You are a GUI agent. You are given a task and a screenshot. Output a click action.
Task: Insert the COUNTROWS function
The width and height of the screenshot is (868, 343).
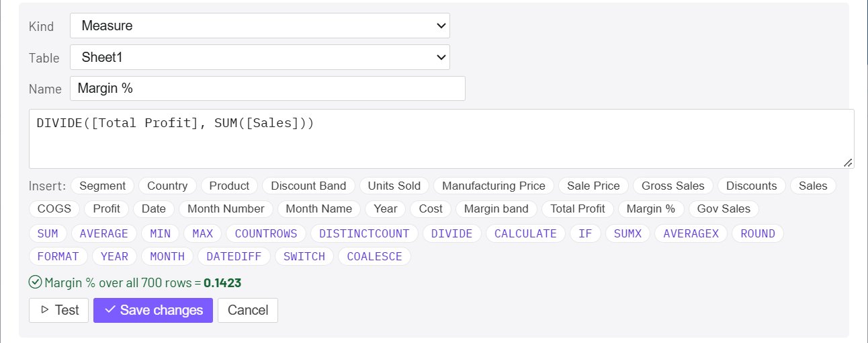pos(266,233)
